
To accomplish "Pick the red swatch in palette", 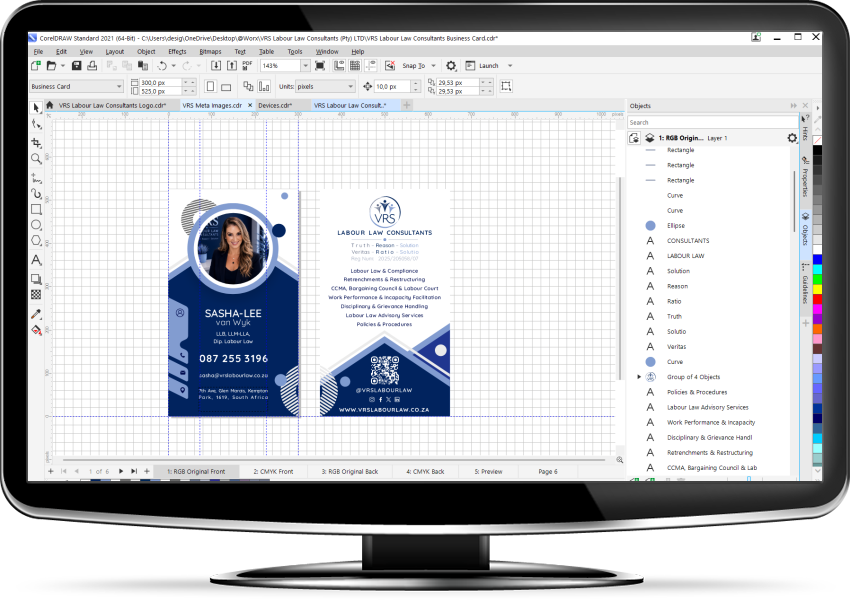I will [817, 299].
